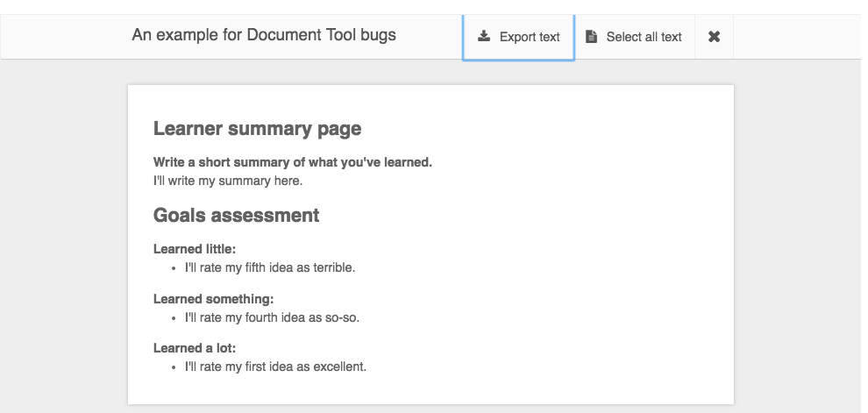
Task: Click the Learned a lot: label
Action: [x=195, y=348]
